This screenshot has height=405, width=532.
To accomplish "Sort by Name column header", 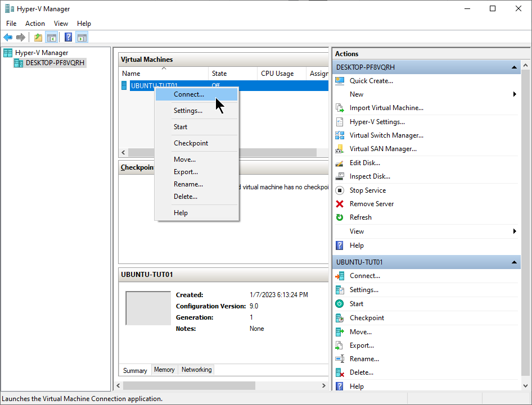I will point(163,73).
